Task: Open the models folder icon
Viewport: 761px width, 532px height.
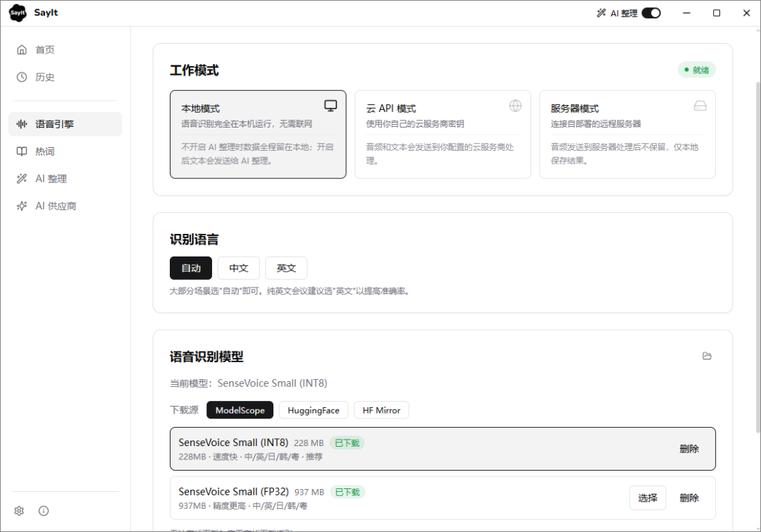Action: [x=707, y=356]
